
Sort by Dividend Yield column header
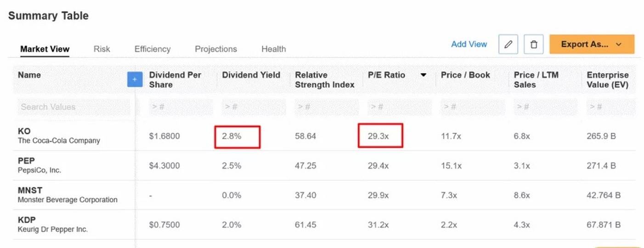(251, 75)
